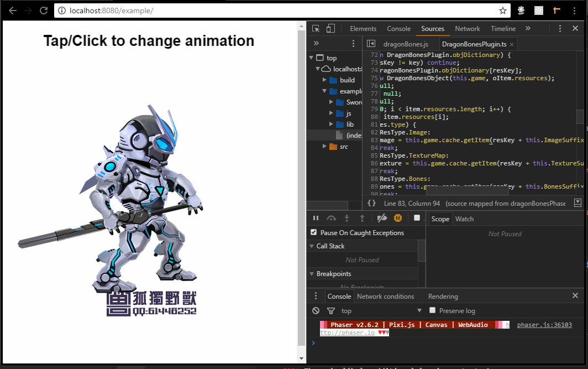
Task: Switch to the dragonBones.js file tab
Action: pos(406,44)
